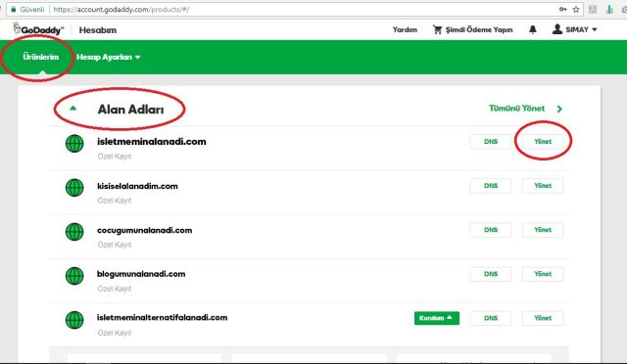Click globe icon for cocugumunalanadi.com
This screenshot has height=364, width=627.
pyautogui.click(x=74, y=232)
